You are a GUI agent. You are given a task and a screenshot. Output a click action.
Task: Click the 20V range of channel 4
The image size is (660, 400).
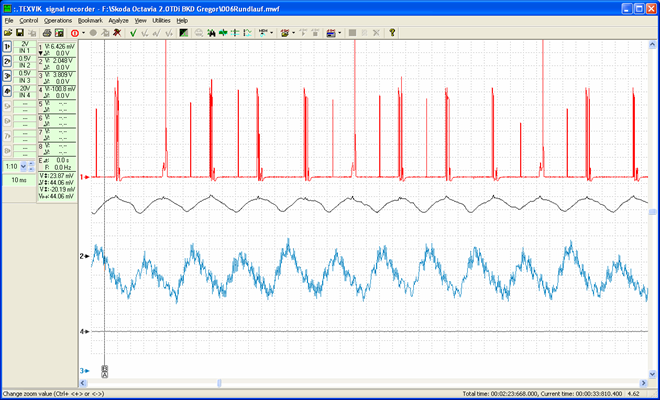tap(25, 88)
